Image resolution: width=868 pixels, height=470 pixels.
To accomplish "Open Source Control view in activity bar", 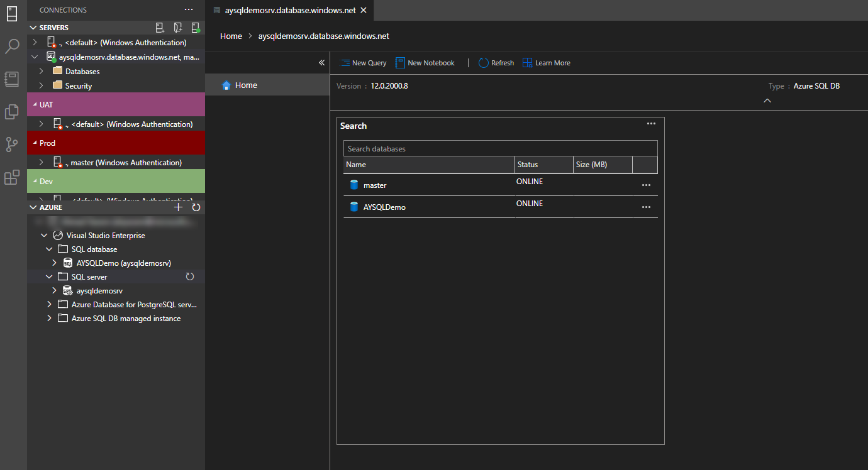I will point(13,145).
